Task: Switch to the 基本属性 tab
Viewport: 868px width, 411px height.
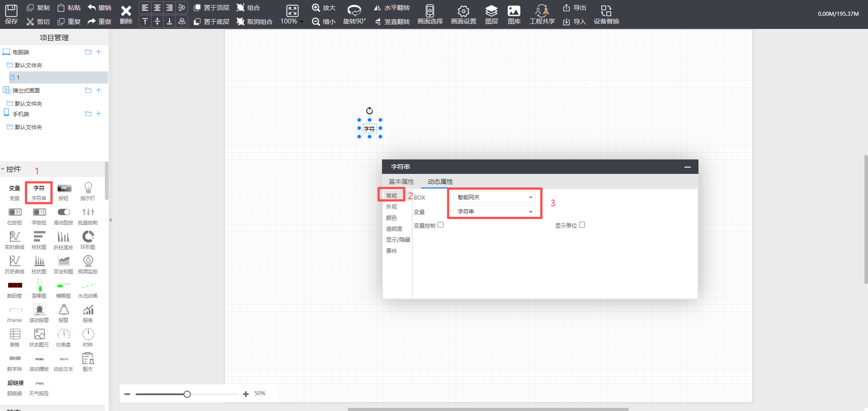Action: pyautogui.click(x=401, y=182)
